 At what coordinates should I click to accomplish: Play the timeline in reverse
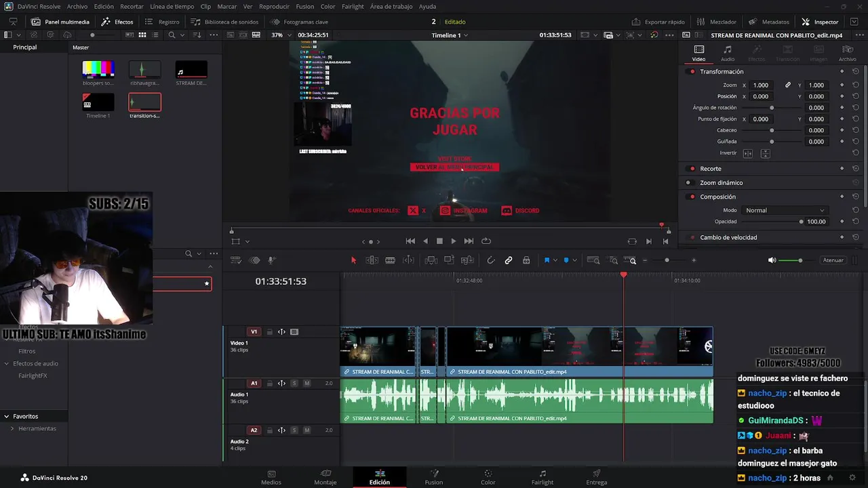pos(425,241)
